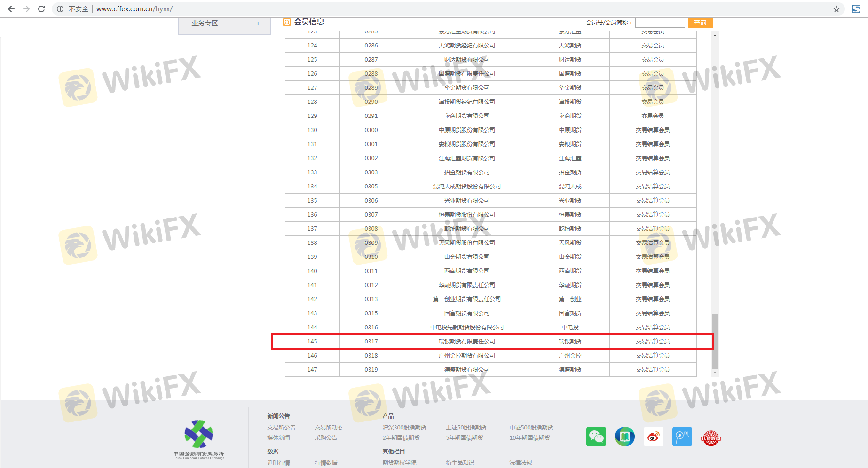868x468 pixels.
Task: Bookmark this page with the star icon
Action: [836, 9]
